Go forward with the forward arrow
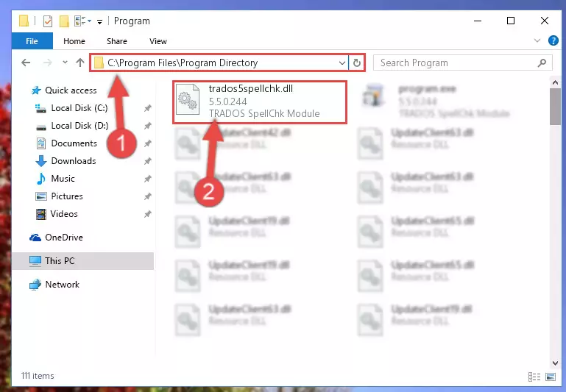The height and width of the screenshot is (392, 566). click(x=47, y=63)
